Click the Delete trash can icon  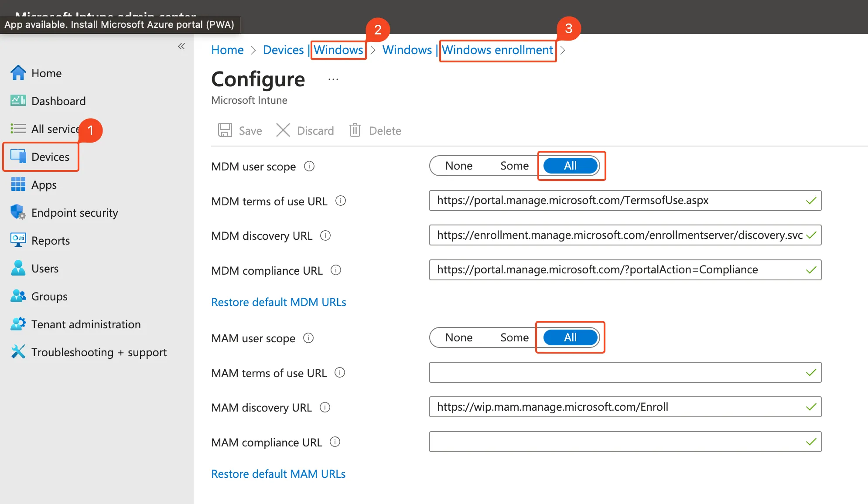pos(355,130)
